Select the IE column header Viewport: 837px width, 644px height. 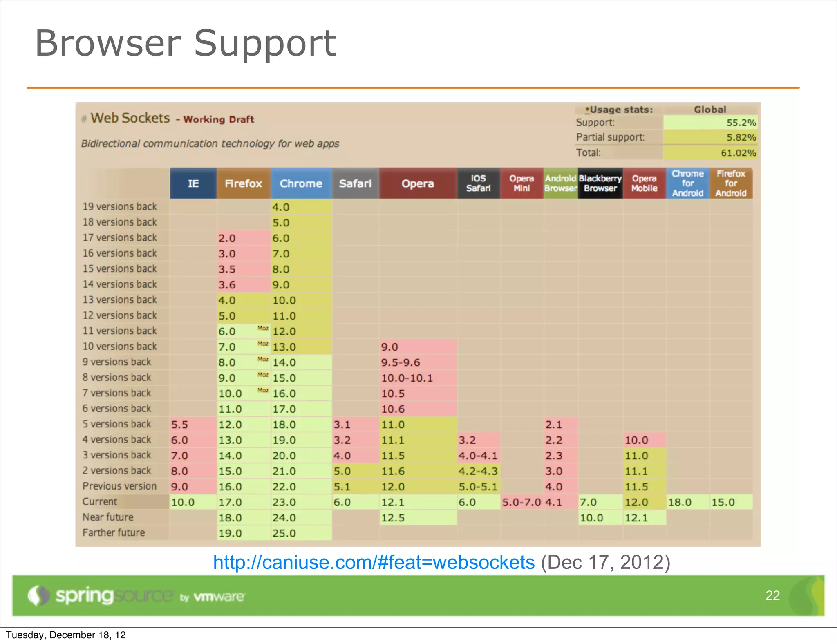[193, 183]
